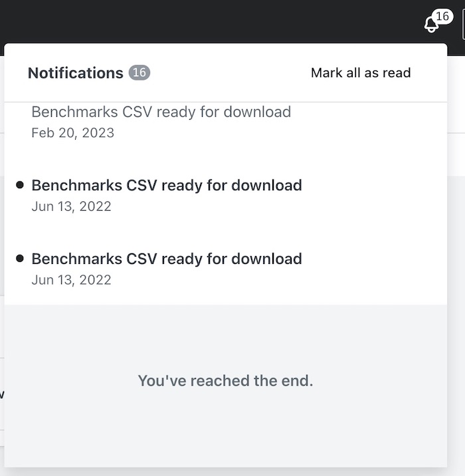Click the Jun 13, 2022 date of the bottom notification
Screen dimensions: 465x476
71,279
